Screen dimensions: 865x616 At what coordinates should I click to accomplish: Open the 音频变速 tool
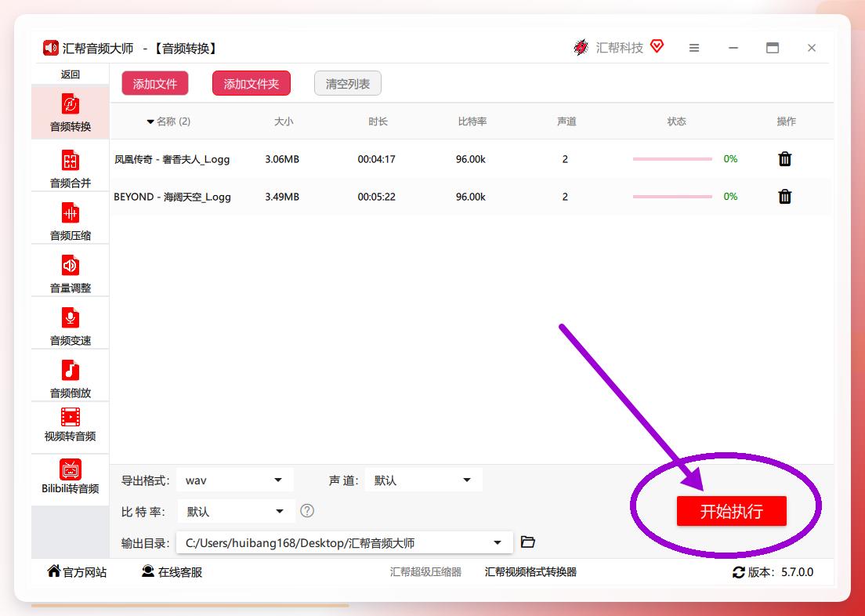[71, 326]
